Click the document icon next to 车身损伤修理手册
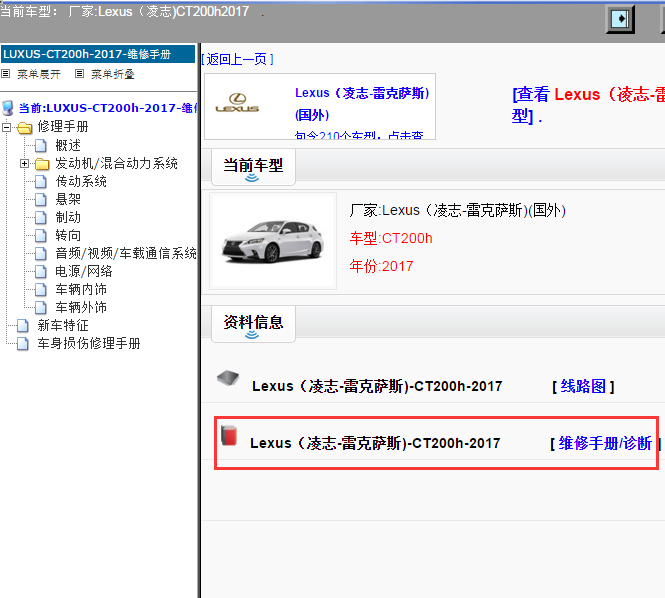This screenshot has height=598, width=665. [23, 344]
